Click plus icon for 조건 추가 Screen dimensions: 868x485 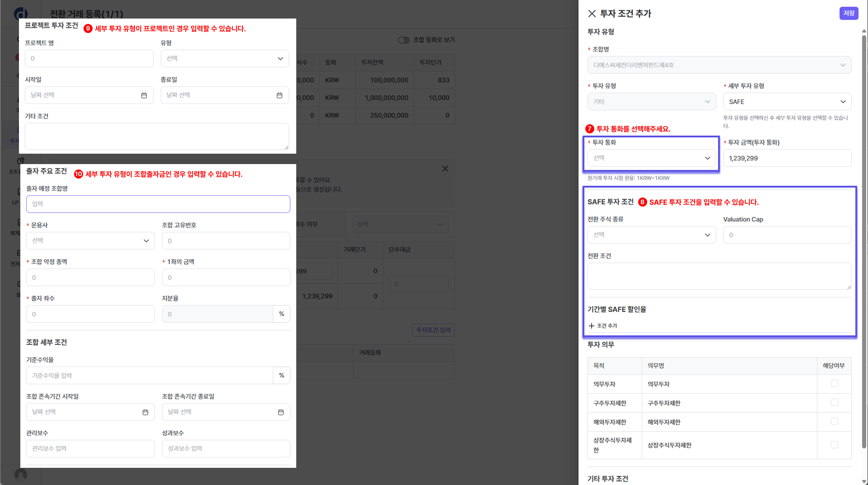(592, 326)
